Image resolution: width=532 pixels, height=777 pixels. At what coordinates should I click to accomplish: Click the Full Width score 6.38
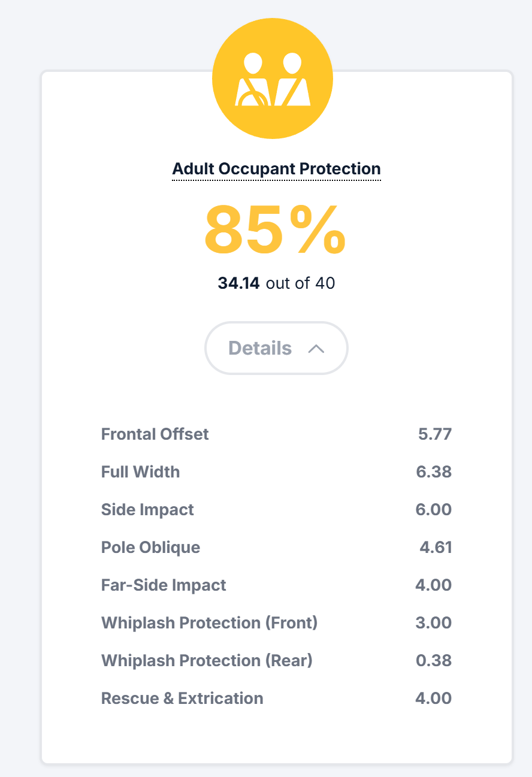(434, 471)
